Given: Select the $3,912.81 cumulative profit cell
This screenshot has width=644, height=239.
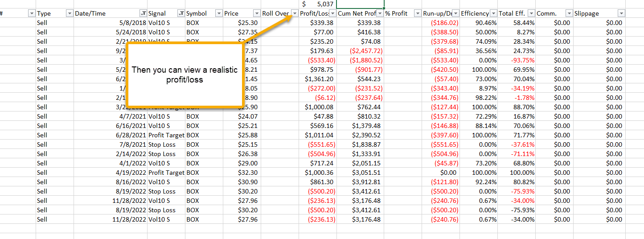Looking at the screenshot, I should (x=360, y=182).
